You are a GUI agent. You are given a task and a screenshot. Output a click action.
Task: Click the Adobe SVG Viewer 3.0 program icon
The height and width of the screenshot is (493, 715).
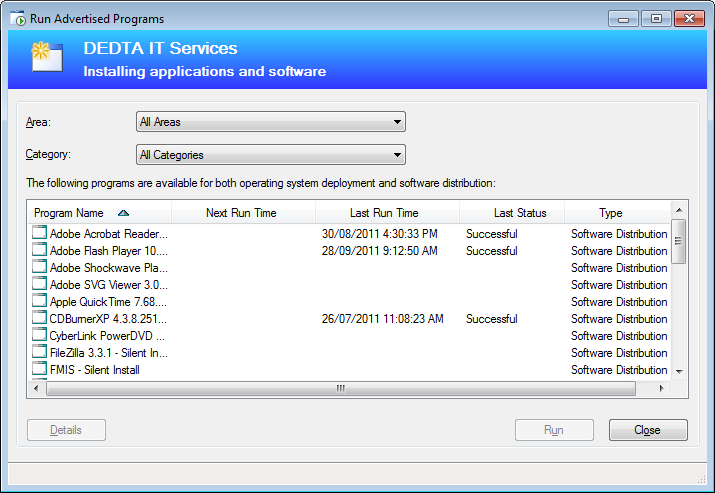point(39,283)
